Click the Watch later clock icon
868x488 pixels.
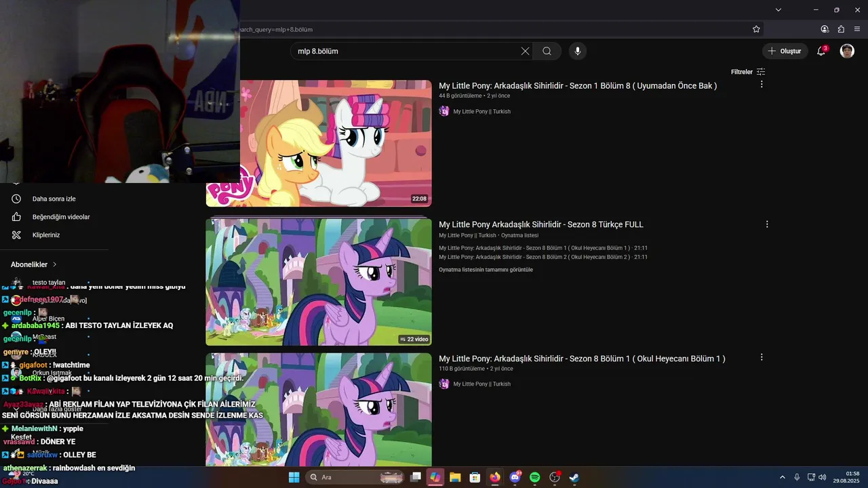pyautogui.click(x=16, y=199)
